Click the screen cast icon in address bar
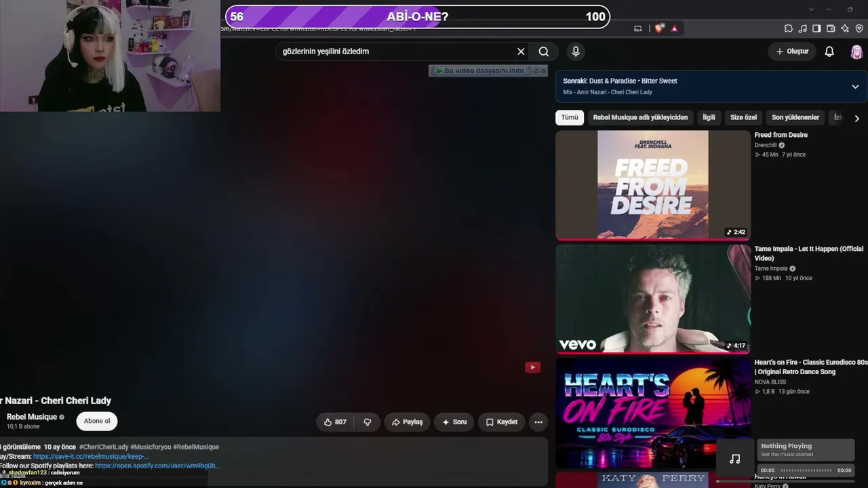This screenshot has width=868, height=488. (x=637, y=28)
